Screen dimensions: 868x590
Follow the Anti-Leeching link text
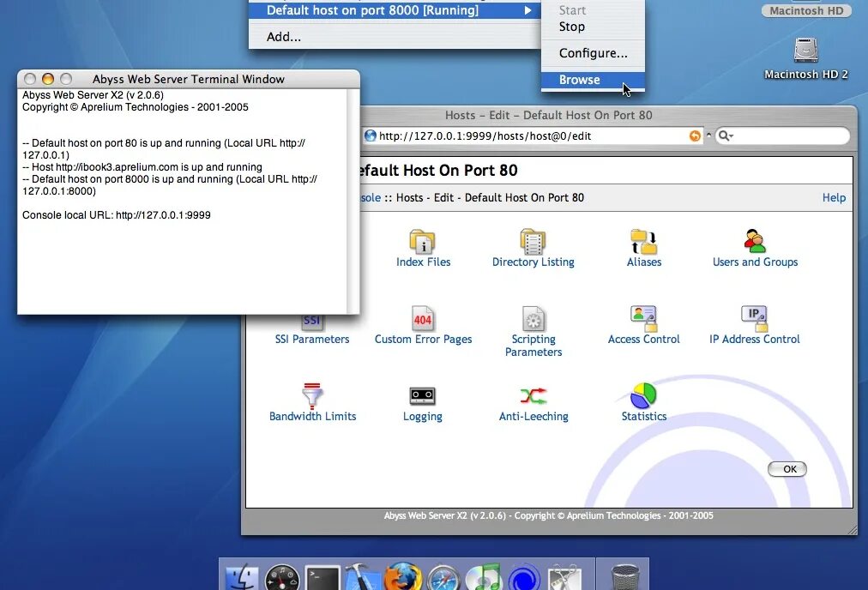[x=533, y=416]
